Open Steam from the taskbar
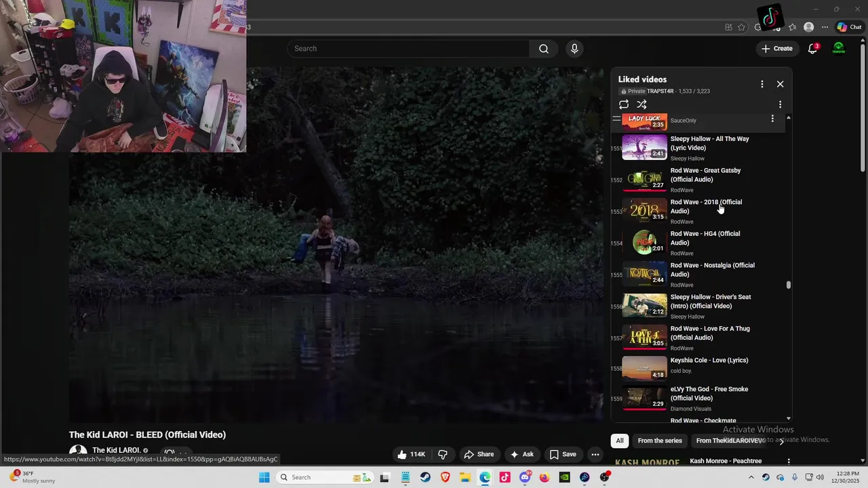Image resolution: width=868 pixels, height=488 pixels. [425, 477]
